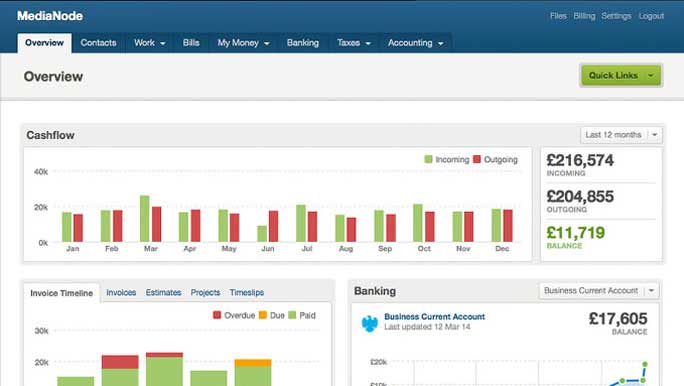Click the red Outgoing legend swatch
Viewport: 684px width, 386px height.
click(x=477, y=160)
